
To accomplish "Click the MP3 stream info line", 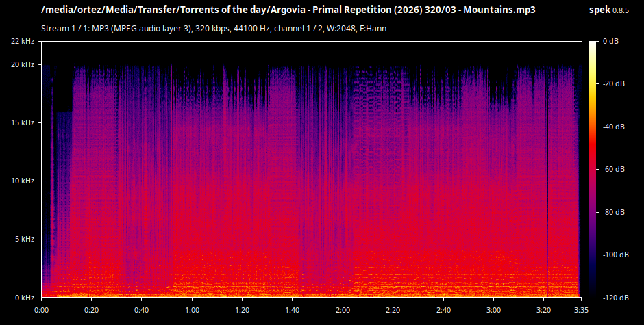I will (x=214, y=28).
